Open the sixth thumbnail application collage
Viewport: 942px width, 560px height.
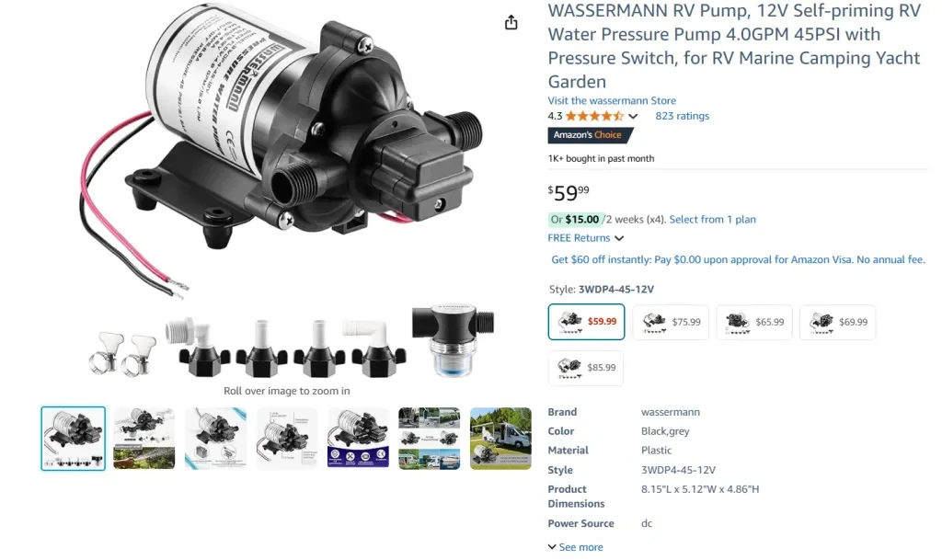(430, 439)
